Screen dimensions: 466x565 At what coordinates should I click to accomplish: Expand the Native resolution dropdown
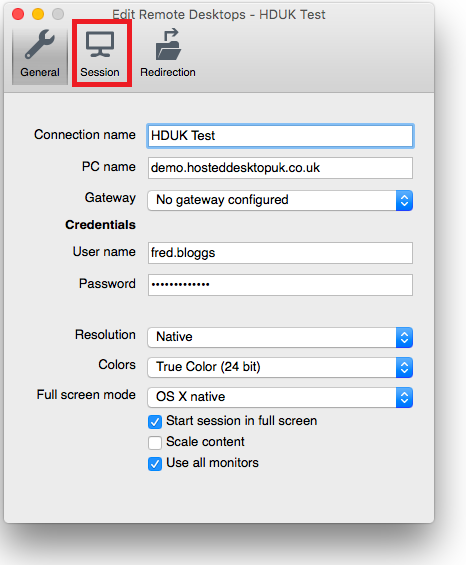(x=280, y=338)
